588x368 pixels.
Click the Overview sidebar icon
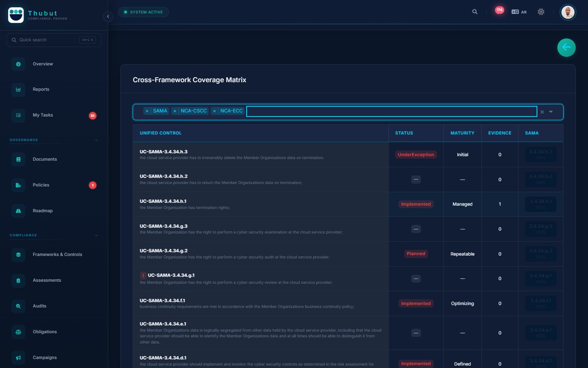(x=18, y=64)
